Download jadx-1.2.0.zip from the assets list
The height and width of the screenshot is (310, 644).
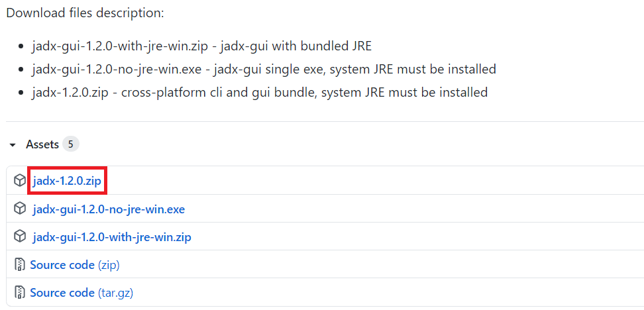67,181
